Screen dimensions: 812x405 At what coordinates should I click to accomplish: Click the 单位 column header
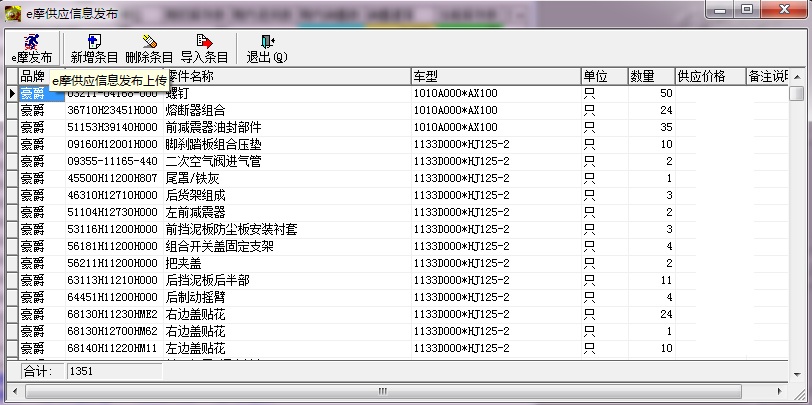tap(604, 77)
